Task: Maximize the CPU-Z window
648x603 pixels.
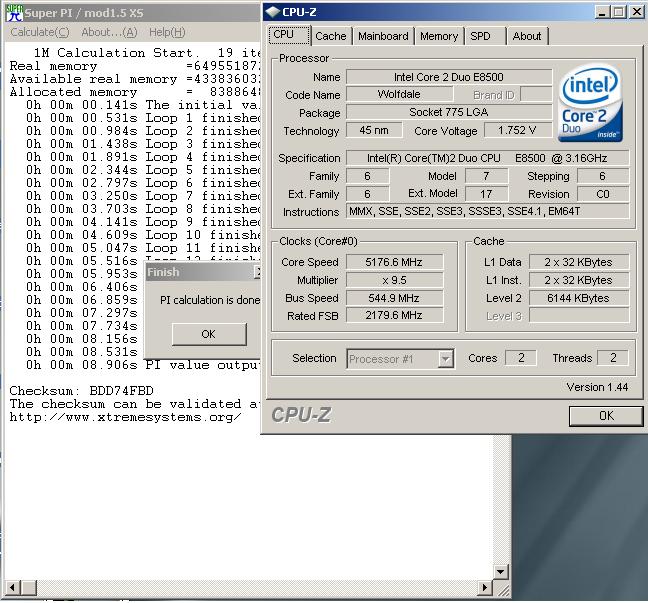Action: tap(620, 12)
